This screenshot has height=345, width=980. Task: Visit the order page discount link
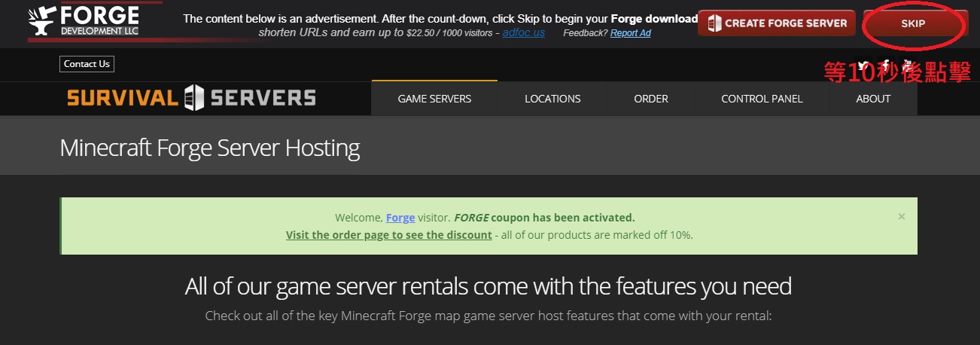[x=389, y=234]
